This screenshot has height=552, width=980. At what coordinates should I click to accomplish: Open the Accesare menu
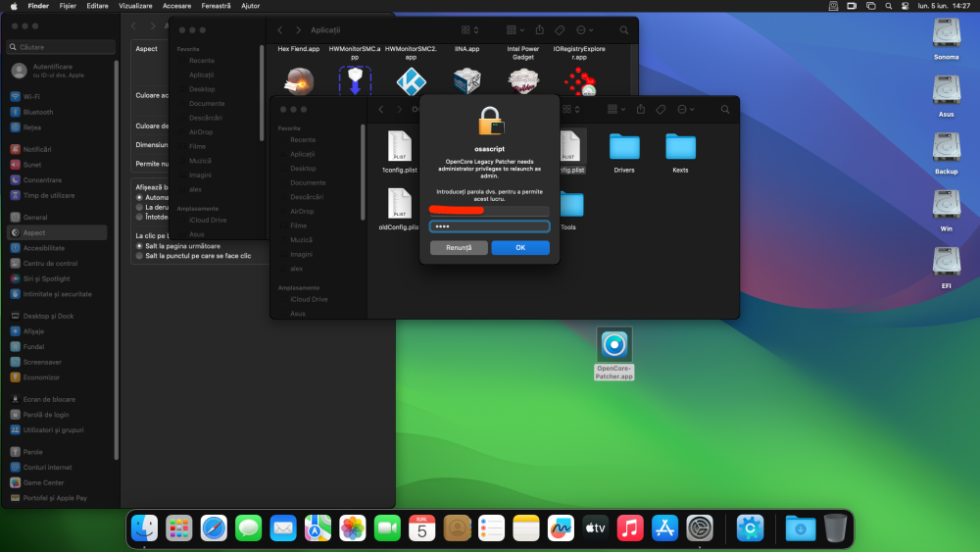click(x=176, y=6)
